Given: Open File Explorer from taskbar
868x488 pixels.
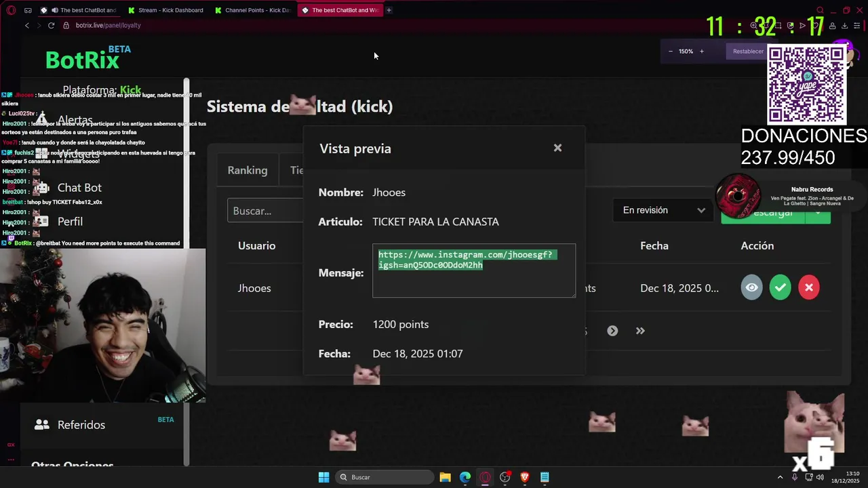Looking at the screenshot, I should (x=445, y=477).
